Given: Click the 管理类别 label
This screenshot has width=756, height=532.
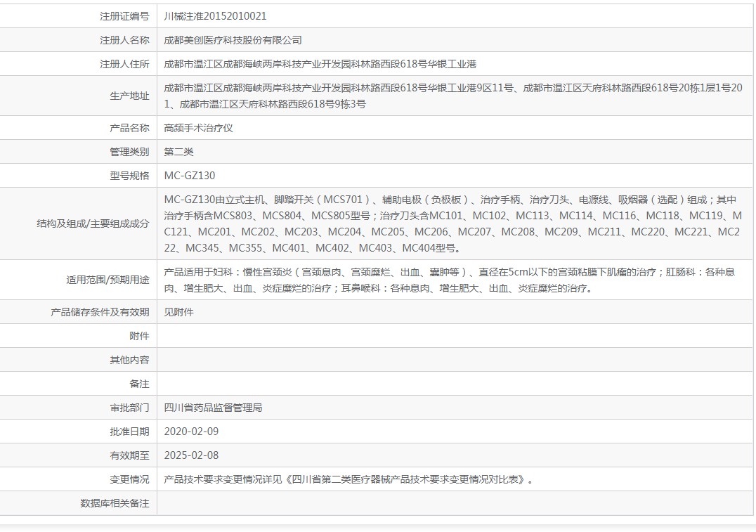Looking at the screenshot, I should [129, 152].
